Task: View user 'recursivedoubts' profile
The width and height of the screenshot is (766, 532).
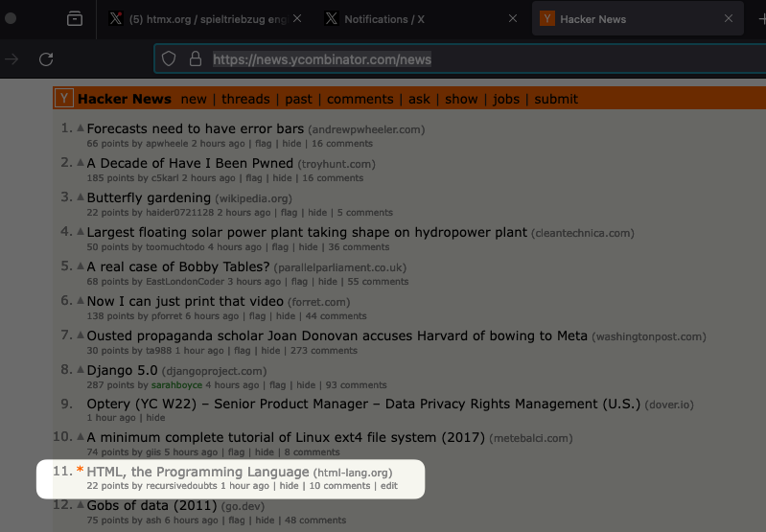Action: [181, 486]
